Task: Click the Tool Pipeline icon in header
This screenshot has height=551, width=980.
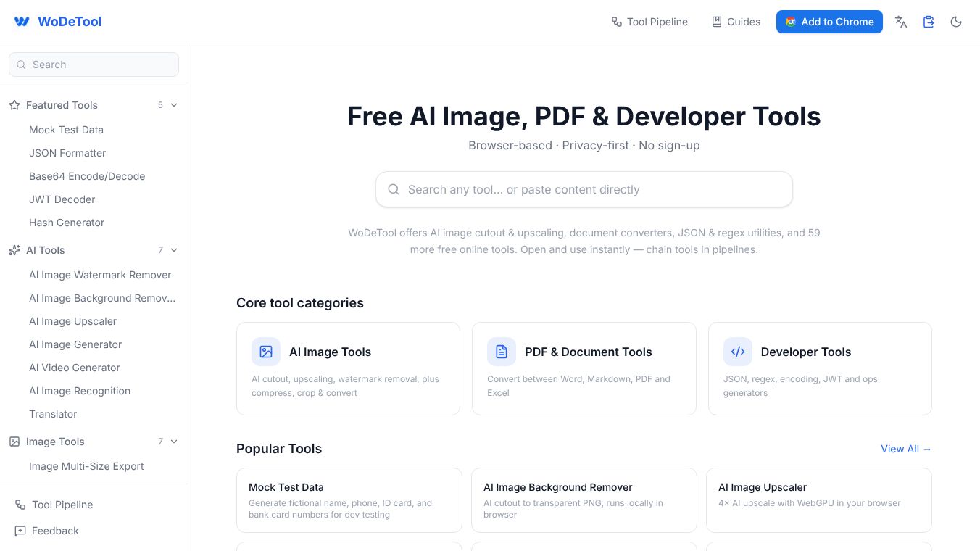Action: (617, 22)
